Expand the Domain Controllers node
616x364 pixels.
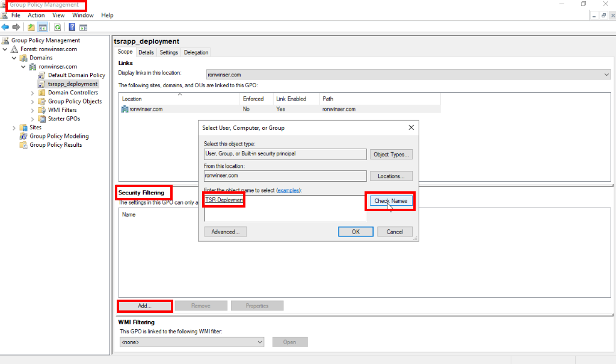(32, 93)
